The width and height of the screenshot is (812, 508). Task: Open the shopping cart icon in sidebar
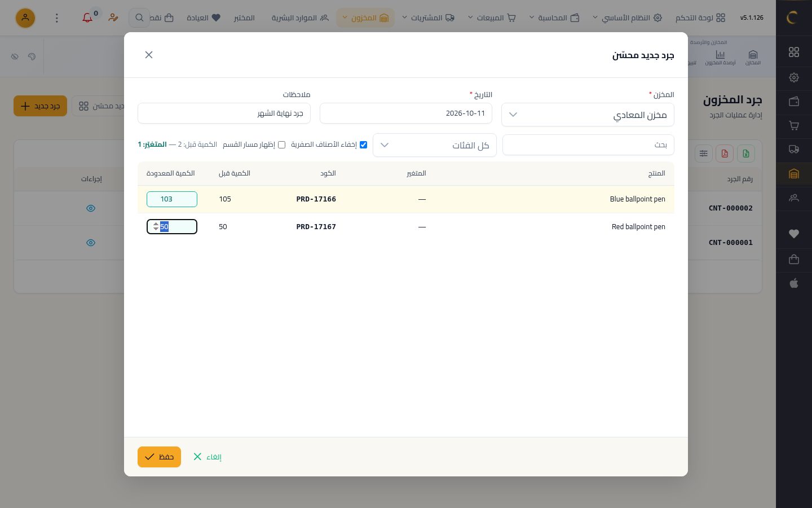point(794,125)
